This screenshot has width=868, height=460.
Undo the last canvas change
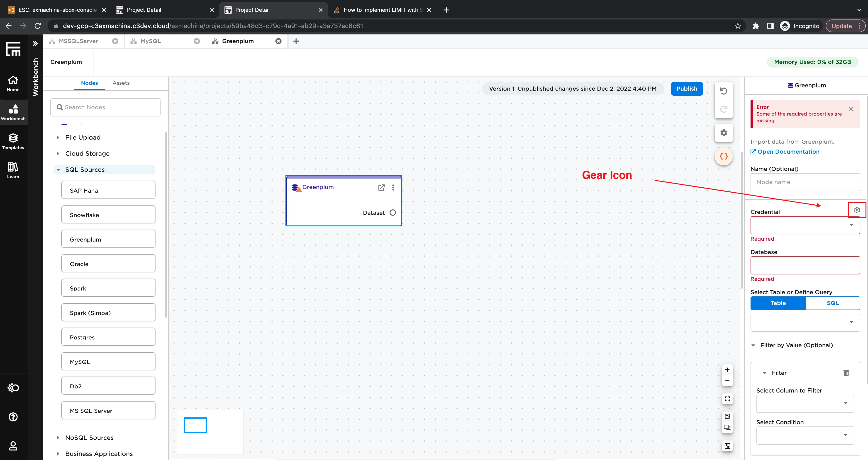[723, 91]
